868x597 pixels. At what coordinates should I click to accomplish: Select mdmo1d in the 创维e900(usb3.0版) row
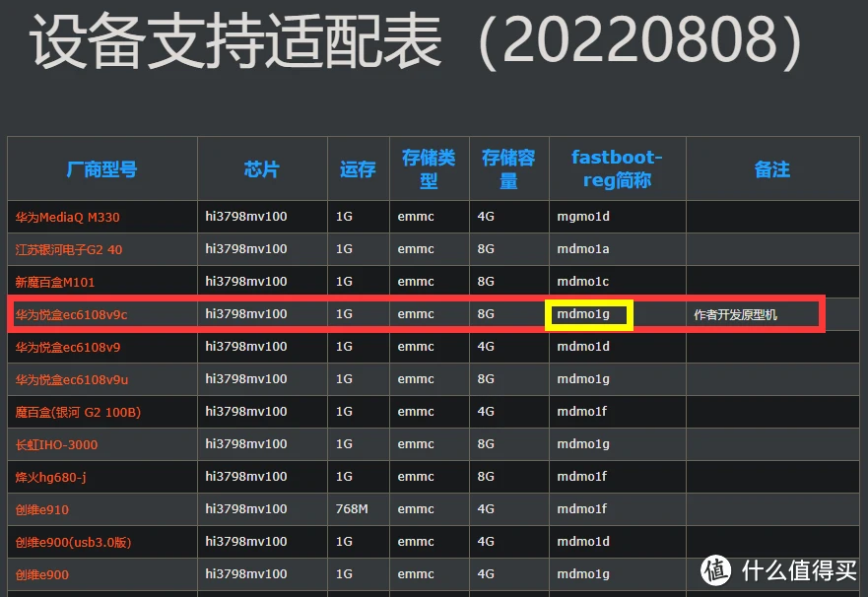pos(583,542)
